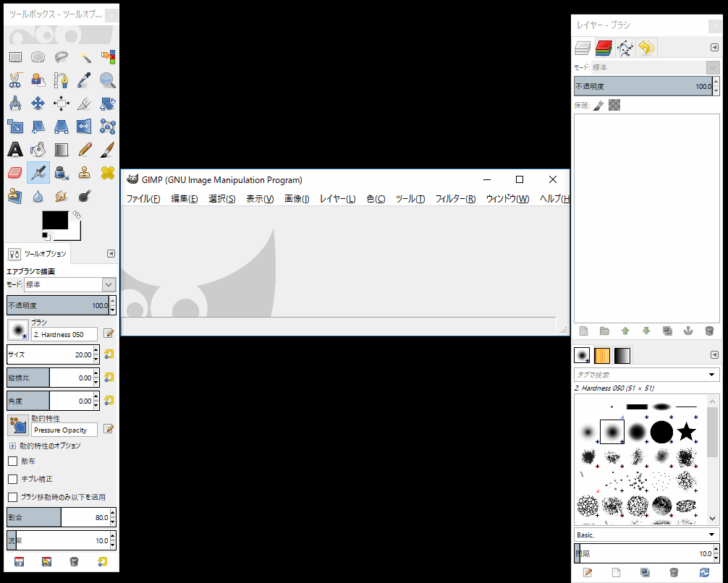The image size is (728, 583).
Task: Open the tool options tab configuration menu
Action: pyautogui.click(x=111, y=253)
